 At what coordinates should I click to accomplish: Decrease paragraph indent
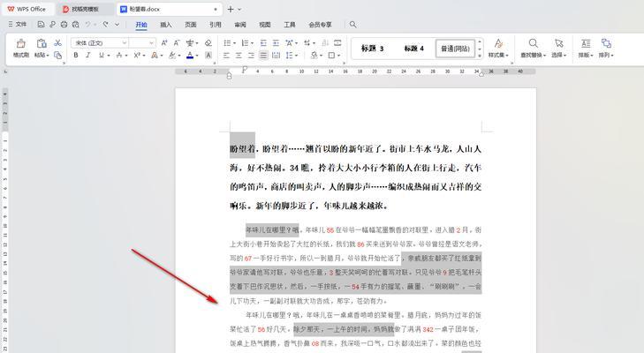tap(263, 42)
